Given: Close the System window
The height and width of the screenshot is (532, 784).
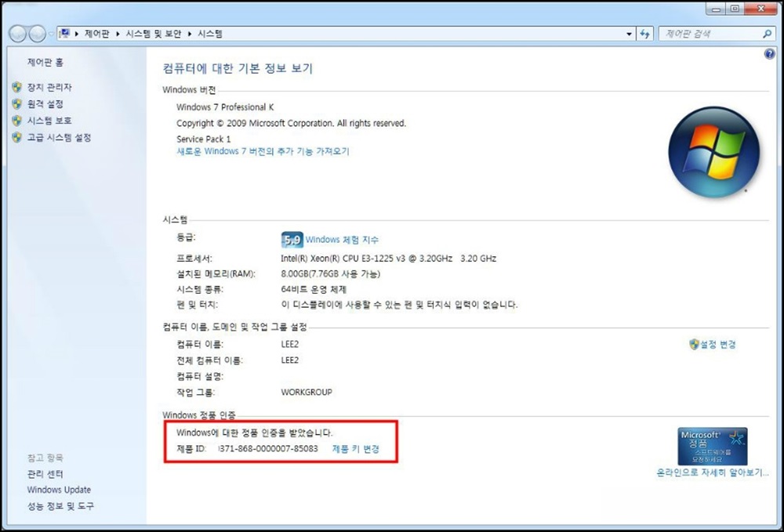Looking at the screenshot, I should (761, 9).
